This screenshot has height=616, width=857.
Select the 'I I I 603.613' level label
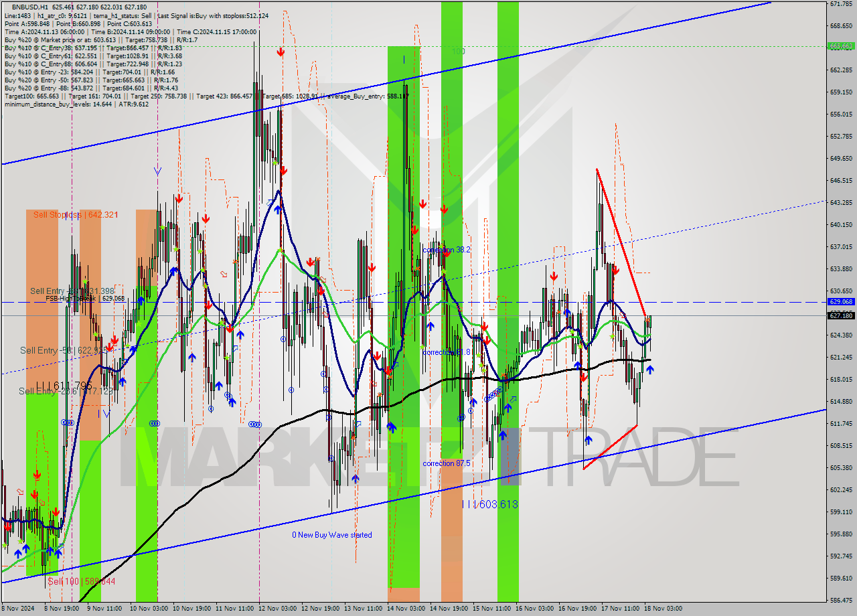point(490,504)
